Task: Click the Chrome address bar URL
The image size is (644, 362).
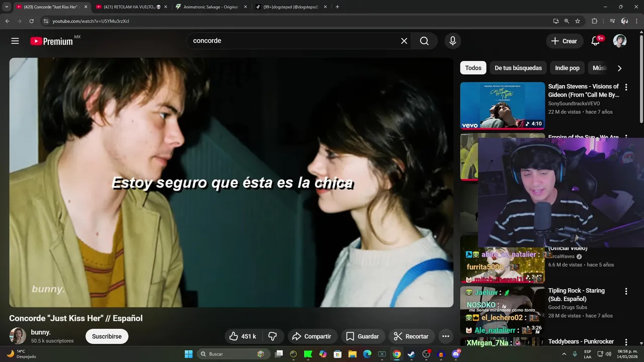Action: [x=91, y=21]
